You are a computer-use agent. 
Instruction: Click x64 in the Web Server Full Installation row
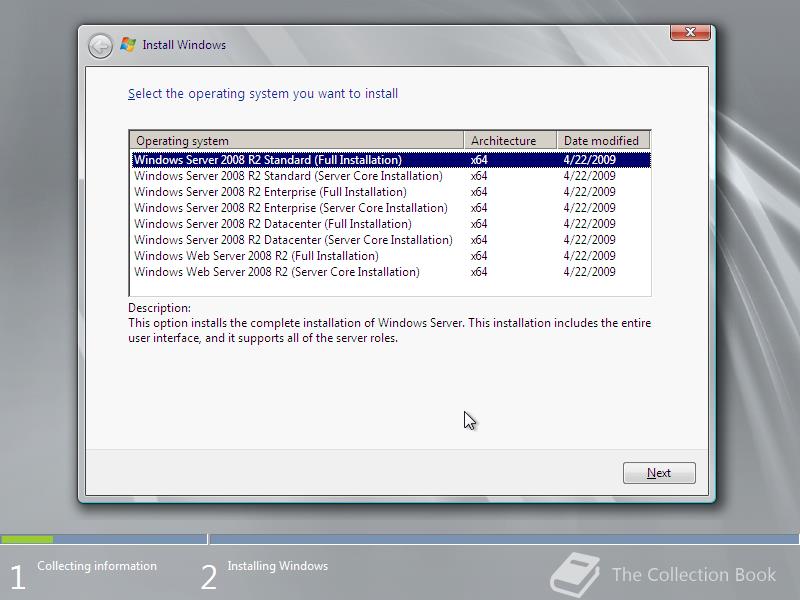coord(479,256)
